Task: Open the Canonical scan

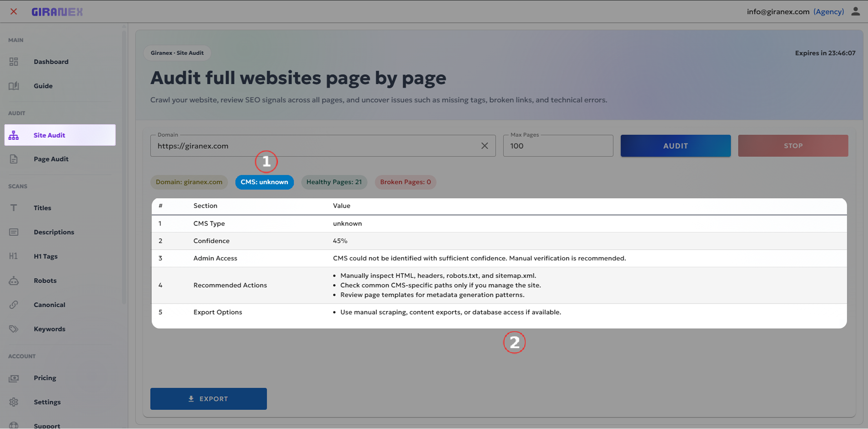Action: pos(60,305)
